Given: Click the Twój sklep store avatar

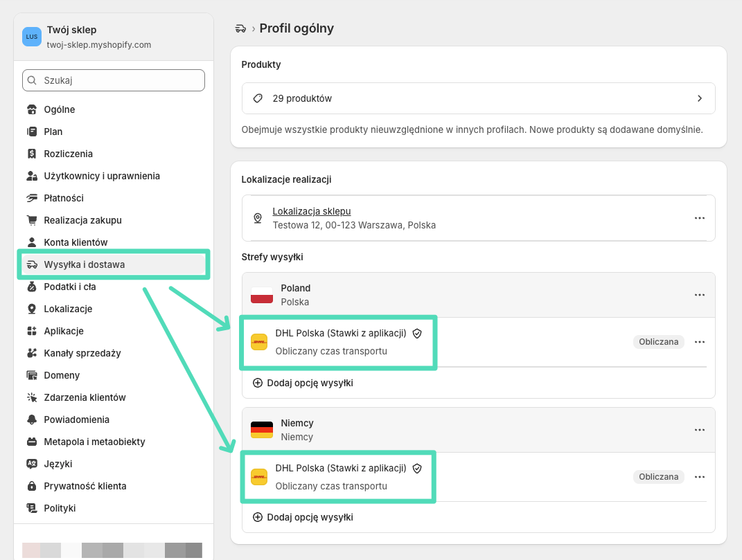Looking at the screenshot, I should tap(32, 37).
